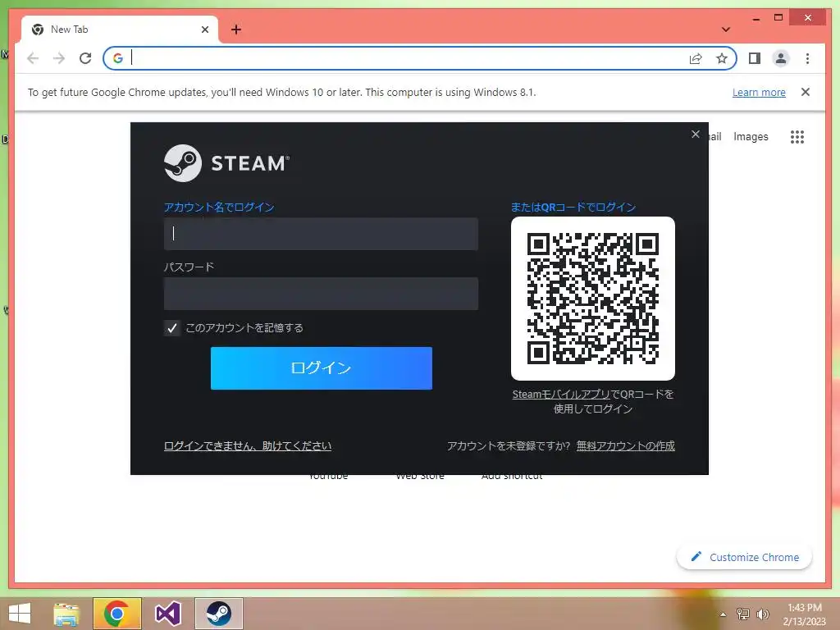Image resolution: width=840 pixels, height=630 pixels.
Task: Click the Chrome forward arrow
Action: click(x=59, y=58)
